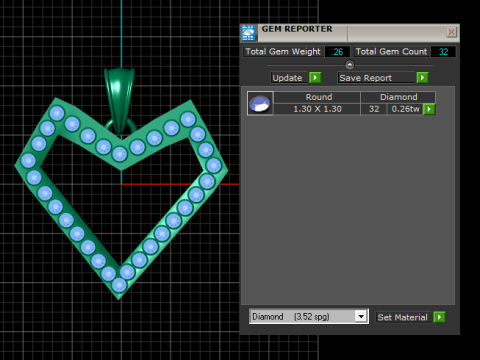
Task: Click the Gem Reporter panel icon
Action: coord(248,33)
